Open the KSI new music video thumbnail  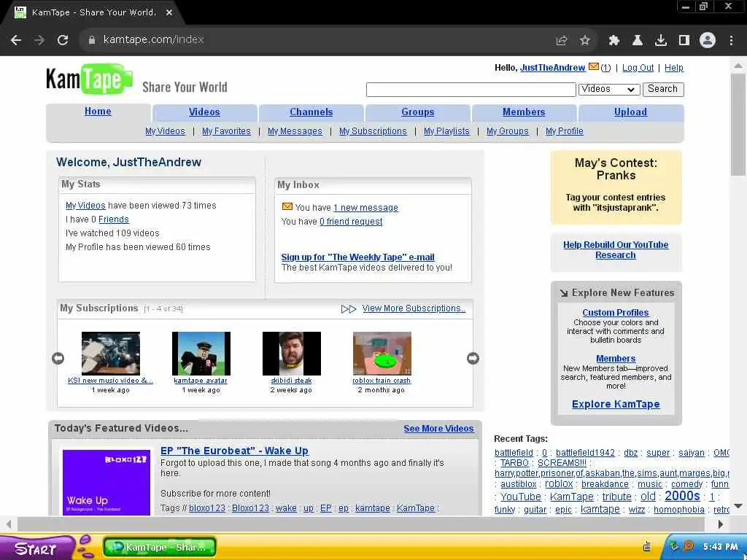(x=111, y=354)
